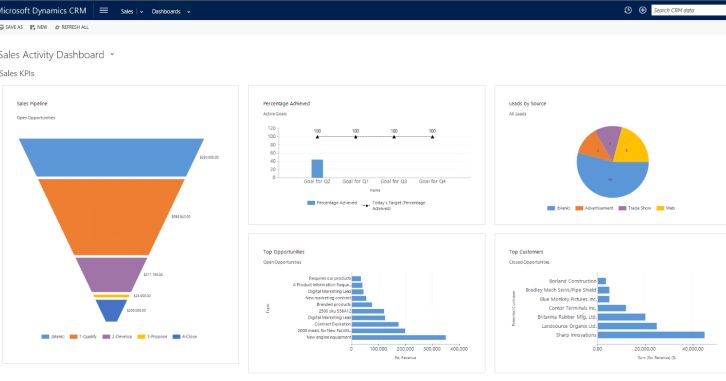Click the Goal for Q1 axis label

point(355,181)
